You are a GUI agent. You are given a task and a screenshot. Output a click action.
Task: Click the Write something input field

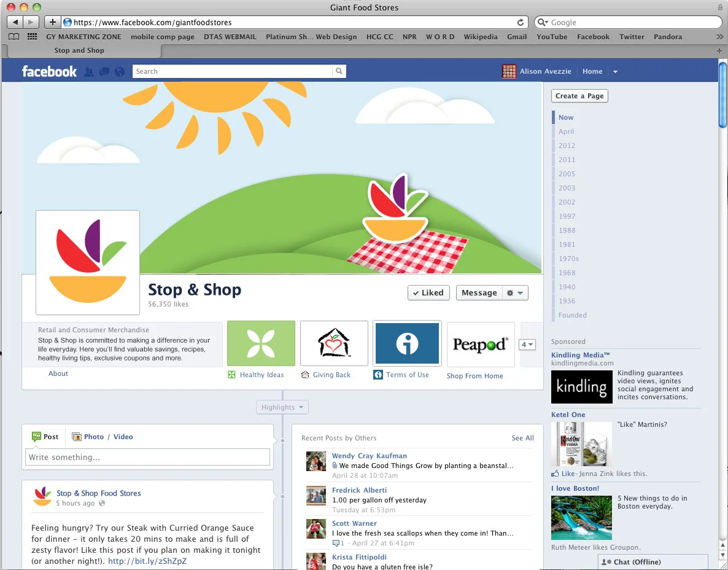pos(147,457)
